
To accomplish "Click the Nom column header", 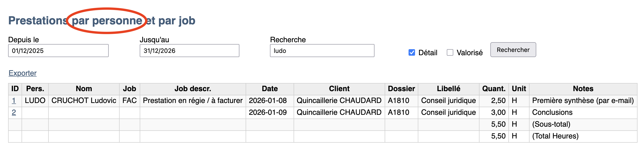I will [x=84, y=89].
